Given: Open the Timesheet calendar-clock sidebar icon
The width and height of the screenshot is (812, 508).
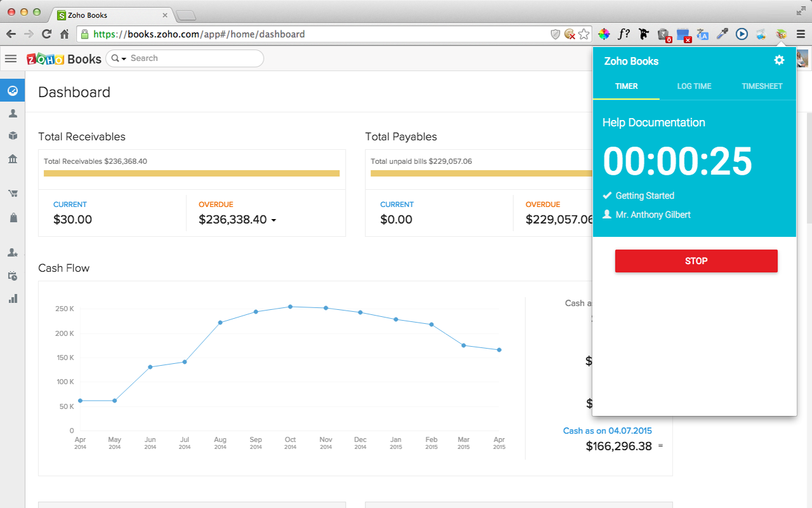Looking at the screenshot, I should pyautogui.click(x=13, y=276).
